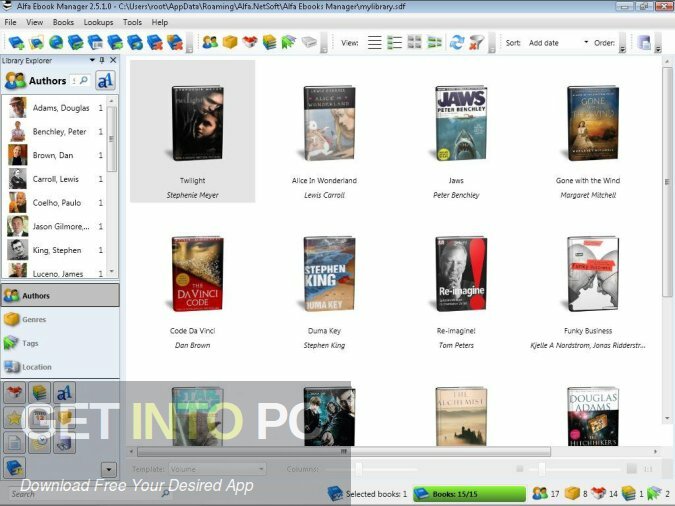Click the blue refresh arrows icon
Screen dimensions: 675x506
[x=457, y=42]
